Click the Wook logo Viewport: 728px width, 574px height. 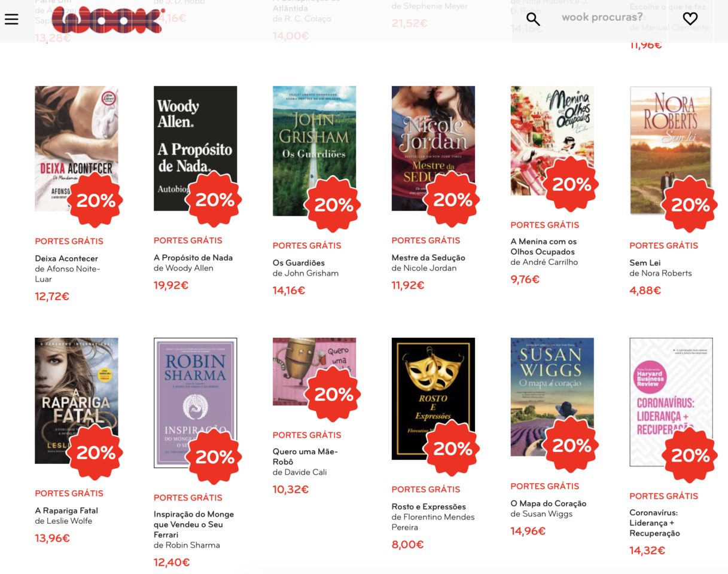point(108,19)
